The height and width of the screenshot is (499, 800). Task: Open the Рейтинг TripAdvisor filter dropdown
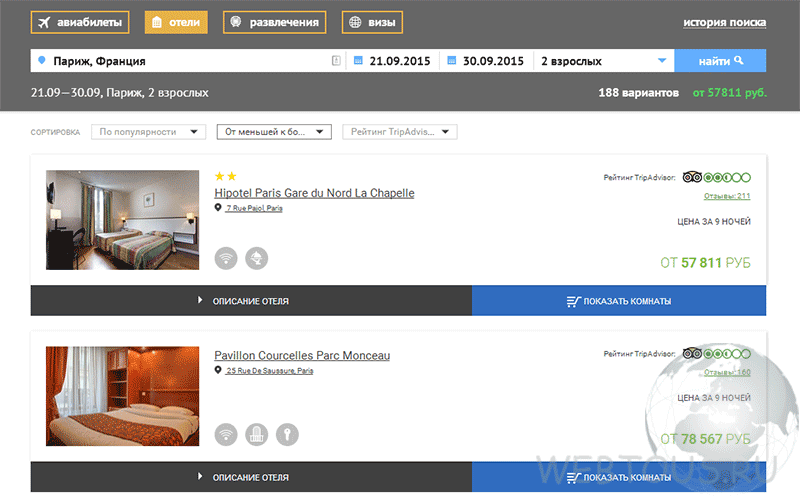click(399, 132)
